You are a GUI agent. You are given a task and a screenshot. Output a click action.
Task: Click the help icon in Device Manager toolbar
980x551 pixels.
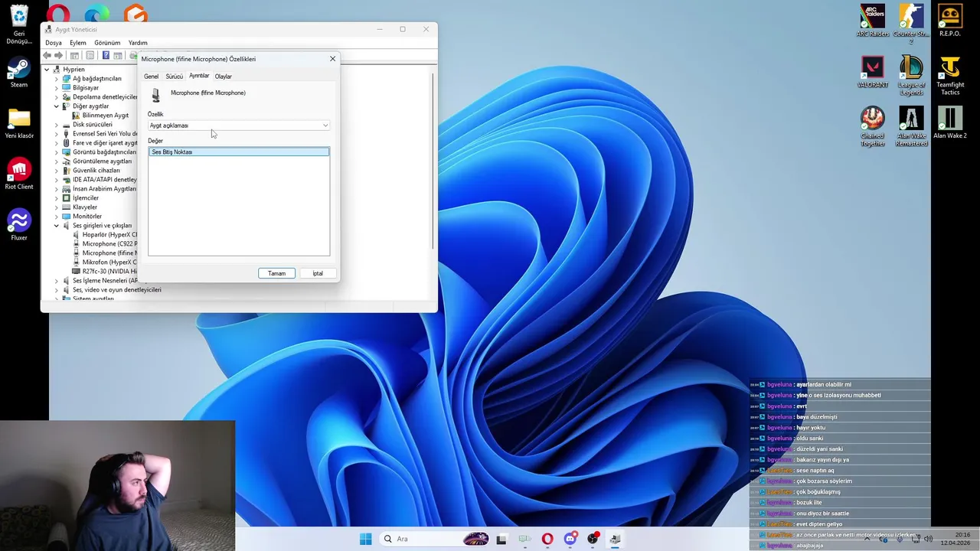click(106, 55)
